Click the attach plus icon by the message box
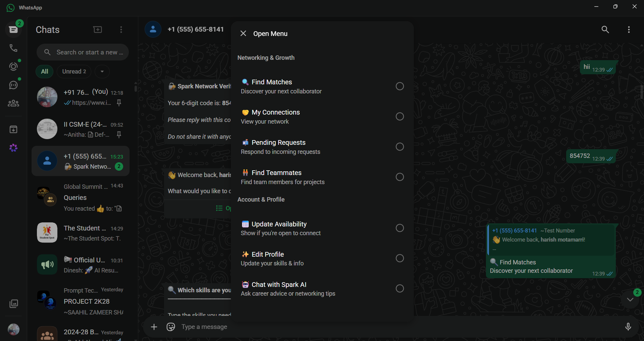 pyautogui.click(x=154, y=327)
